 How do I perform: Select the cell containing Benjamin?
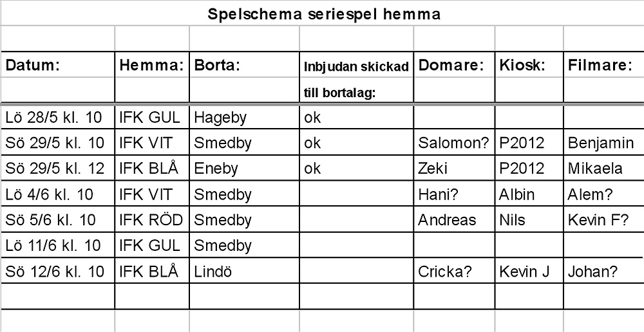604,142
